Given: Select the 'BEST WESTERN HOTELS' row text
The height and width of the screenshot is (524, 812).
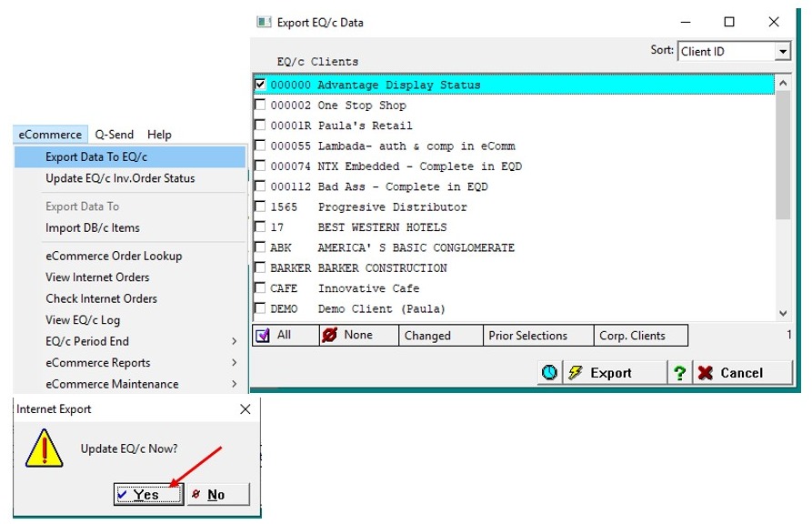Looking at the screenshot, I should [382, 227].
